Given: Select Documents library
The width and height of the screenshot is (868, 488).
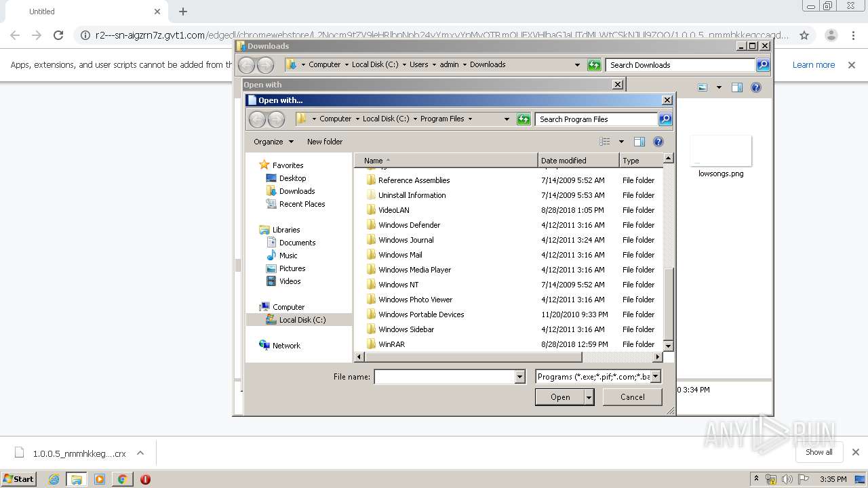Looking at the screenshot, I should click(297, 243).
